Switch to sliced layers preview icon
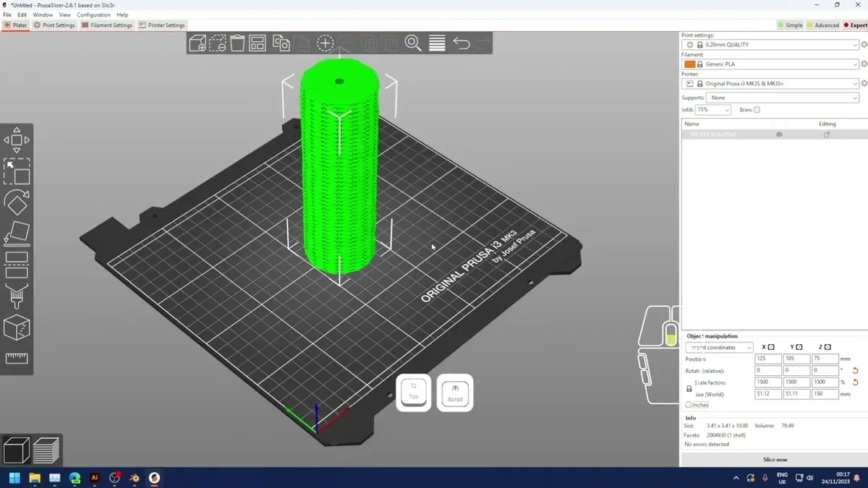Viewport: 868px width, 488px height. [x=46, y=450]
